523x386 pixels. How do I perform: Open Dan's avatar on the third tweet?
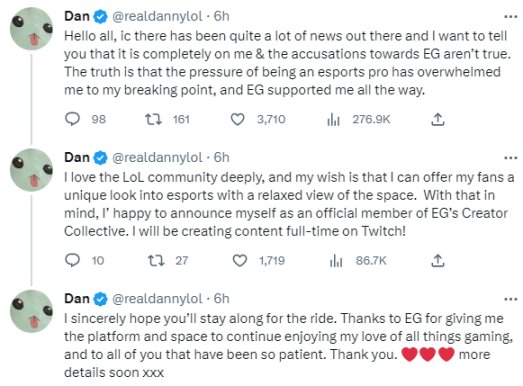click(x=32, y=311)
